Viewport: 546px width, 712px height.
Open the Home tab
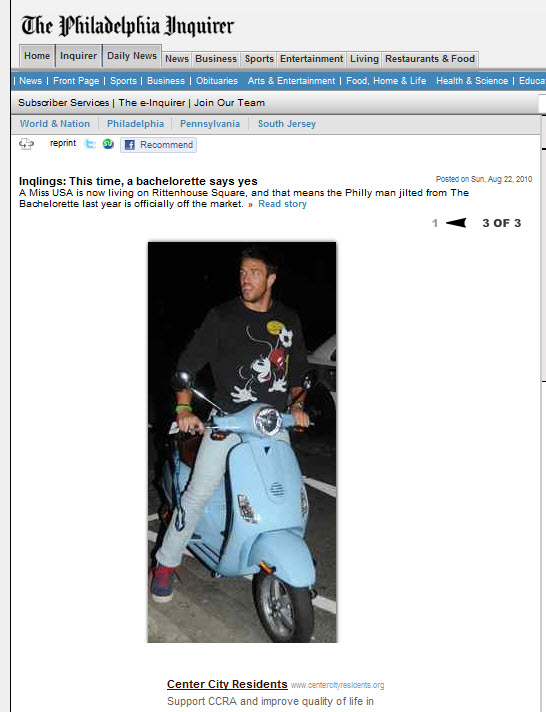click(37, 56)
